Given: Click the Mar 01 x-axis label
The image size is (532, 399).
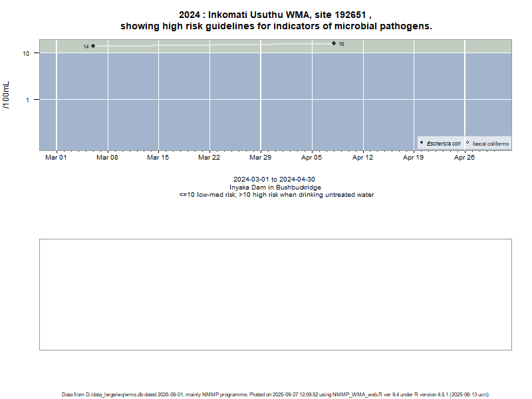Looking at the screenshot, I should [56, 158].
